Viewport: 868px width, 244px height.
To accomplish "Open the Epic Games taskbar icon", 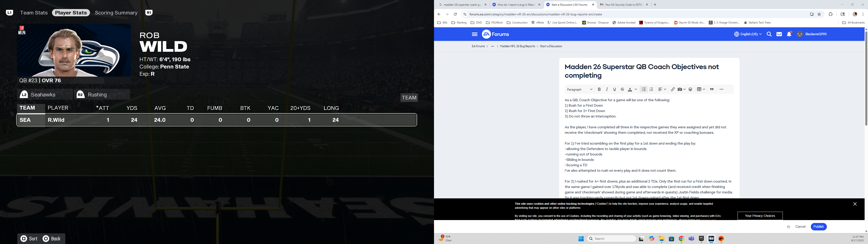I will [701, 239].
